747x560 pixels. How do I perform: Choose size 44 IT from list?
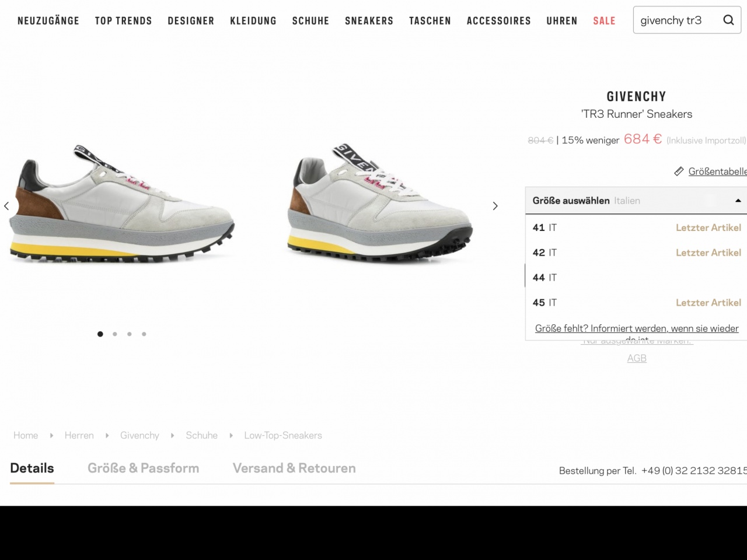pos(637,278)
